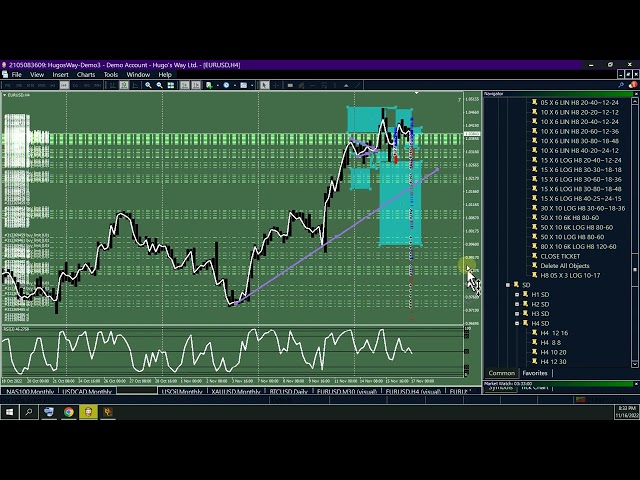Screen dimensions: 640x480
Task: Select the Delete All Objects script
Action: pos(564,266)
